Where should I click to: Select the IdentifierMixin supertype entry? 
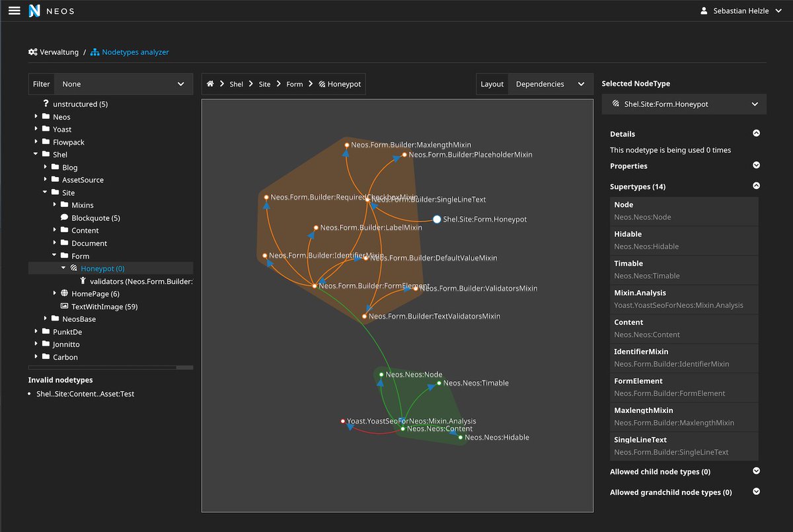point(684,358)
